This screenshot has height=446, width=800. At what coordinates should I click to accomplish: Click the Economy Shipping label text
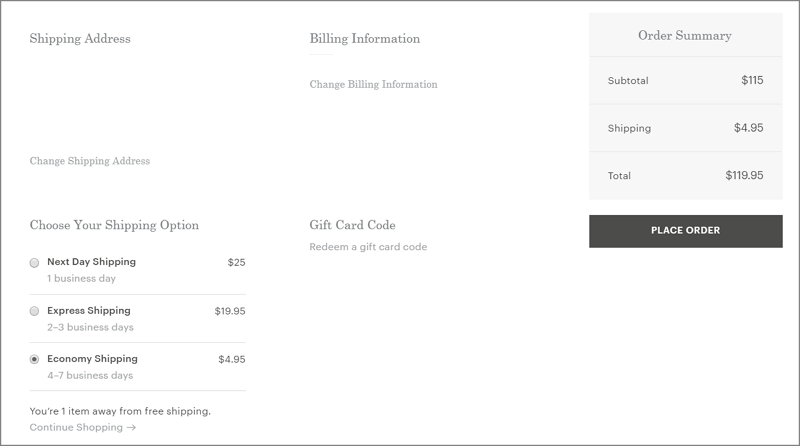click(92, 359)
